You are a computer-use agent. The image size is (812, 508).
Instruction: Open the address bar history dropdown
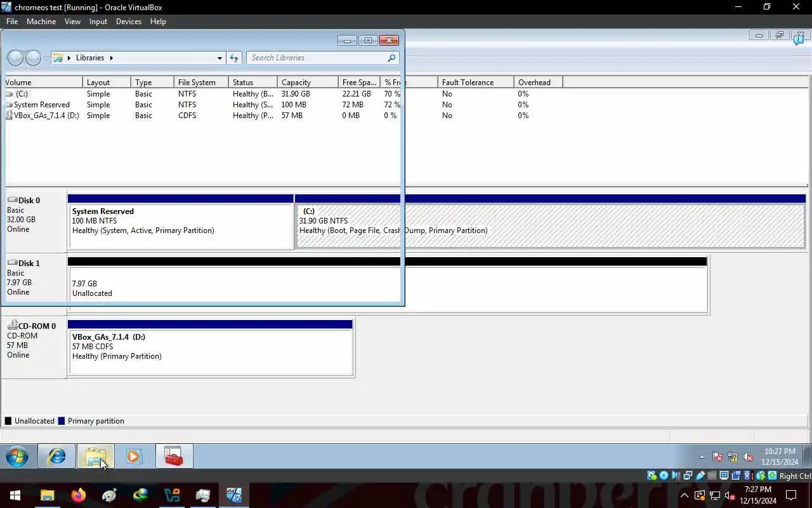coord(219,58)
